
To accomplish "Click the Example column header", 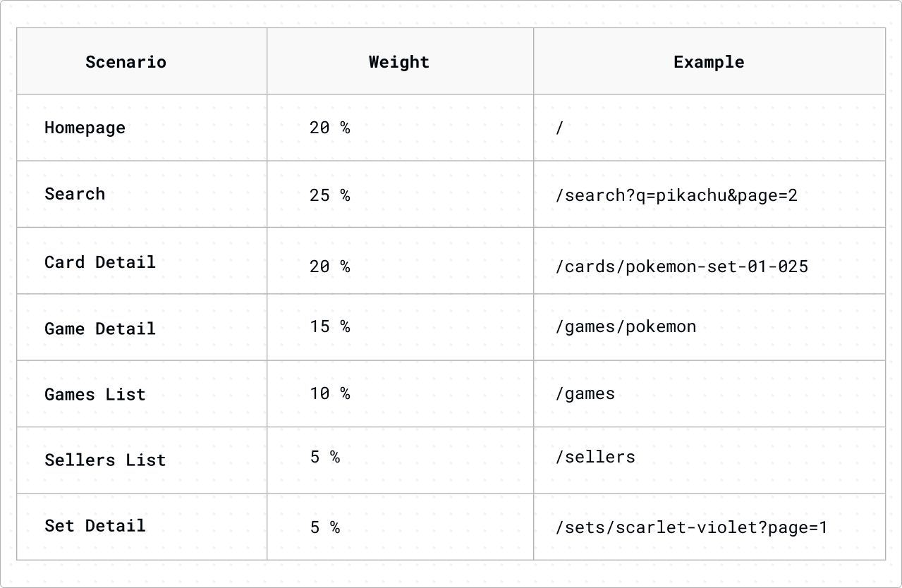I will tap(708, 62).
